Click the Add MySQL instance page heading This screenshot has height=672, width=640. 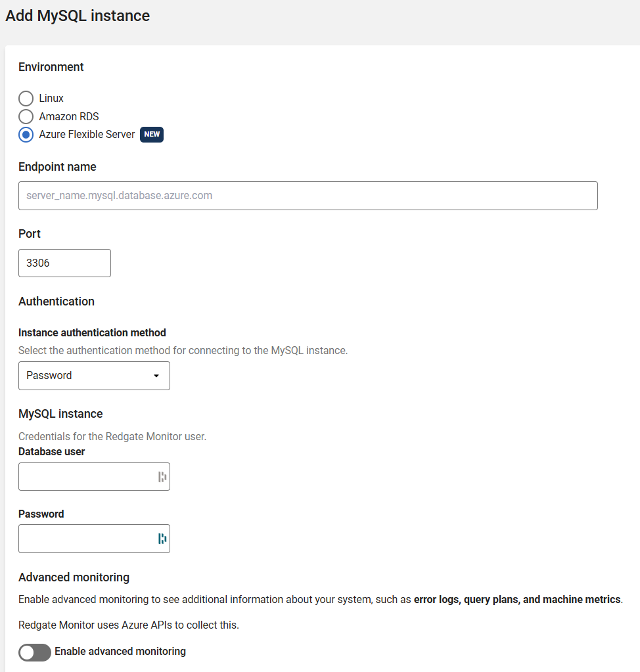click(78, 16)
